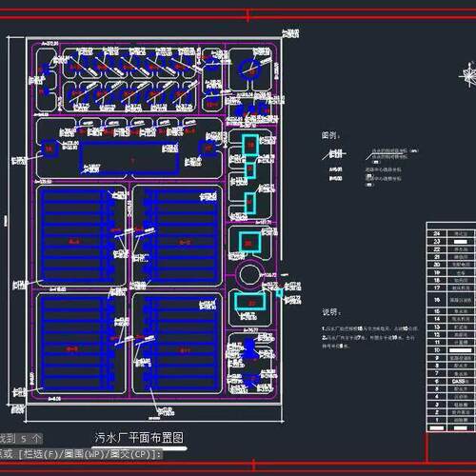476x476 pixels.
Task: Click the 说明 notes heading
Action: 331,312
